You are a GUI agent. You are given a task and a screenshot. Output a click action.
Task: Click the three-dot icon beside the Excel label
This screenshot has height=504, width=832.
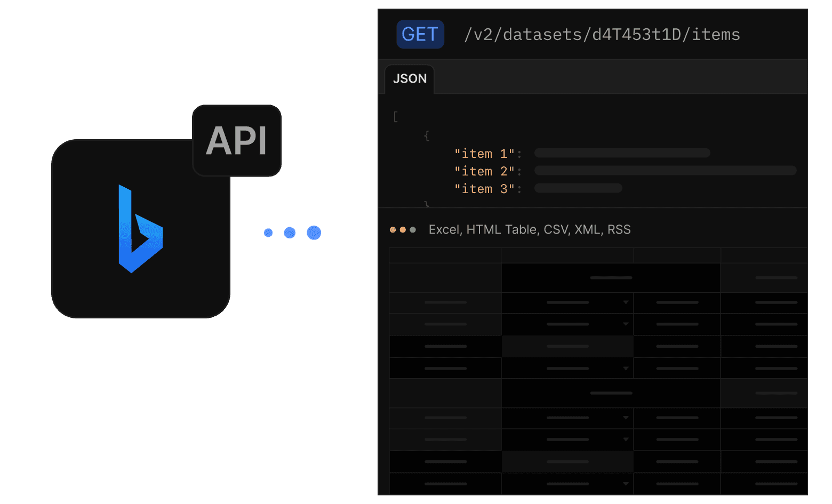tap(403, 230)
